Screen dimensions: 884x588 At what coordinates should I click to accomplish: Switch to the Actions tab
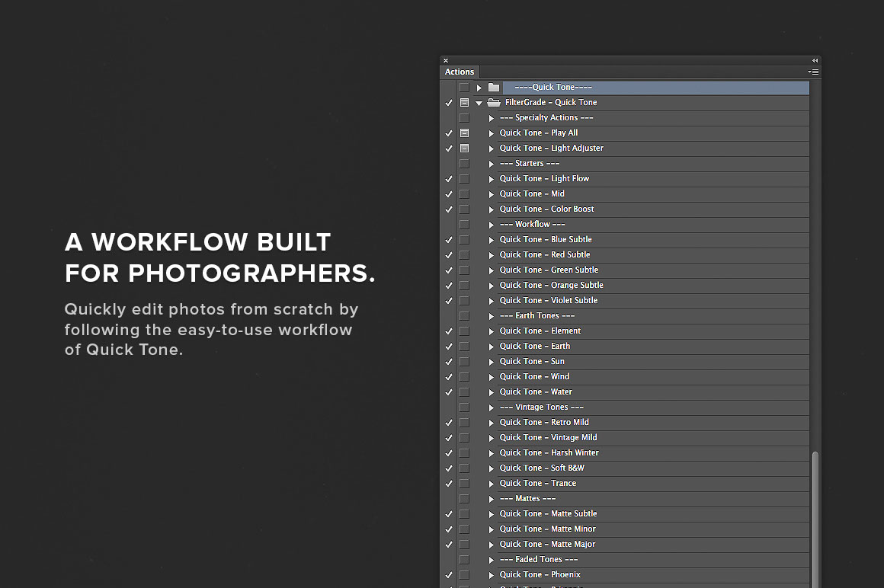coord(460,72)
